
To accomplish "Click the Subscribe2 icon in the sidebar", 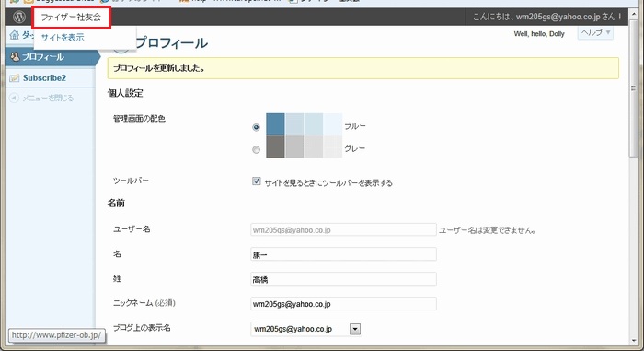I will click(x=15, y=78).
